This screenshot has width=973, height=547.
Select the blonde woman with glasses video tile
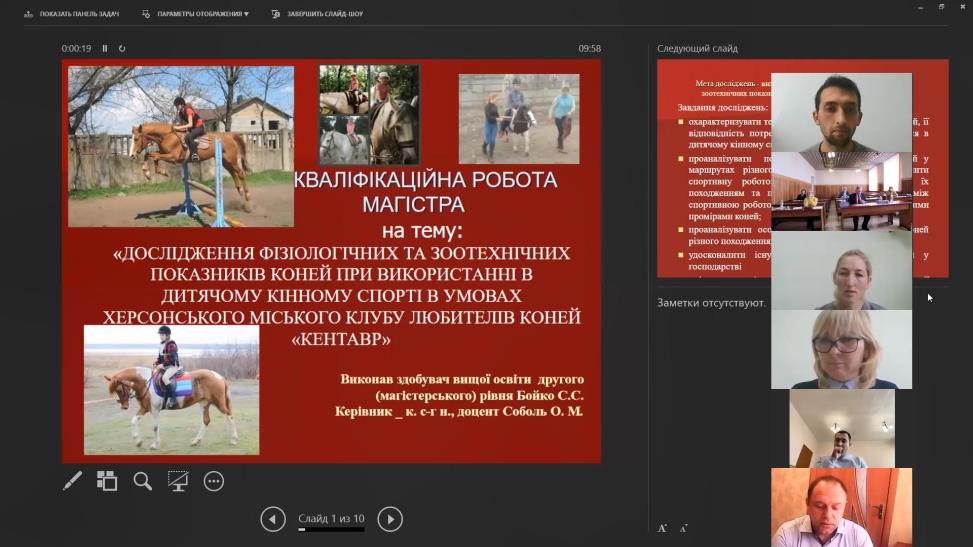click(841, 349)
